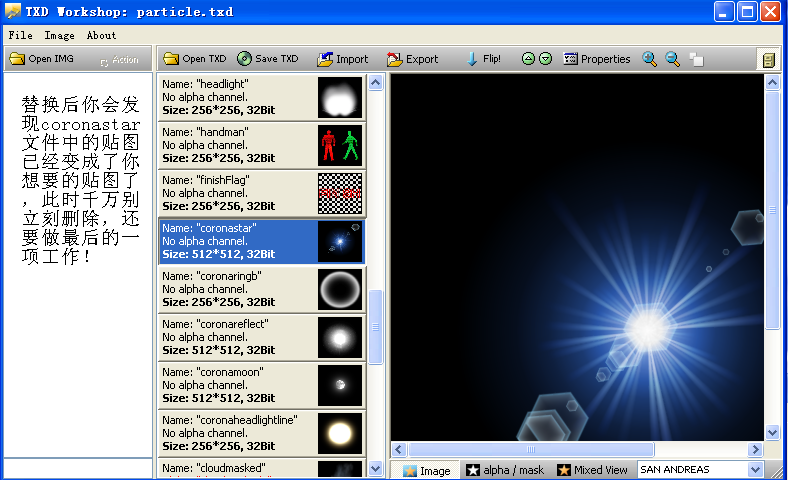788x480 pixels.
Task: Zoom out with the minus magnifier icon
Action: tap(673, 59)
